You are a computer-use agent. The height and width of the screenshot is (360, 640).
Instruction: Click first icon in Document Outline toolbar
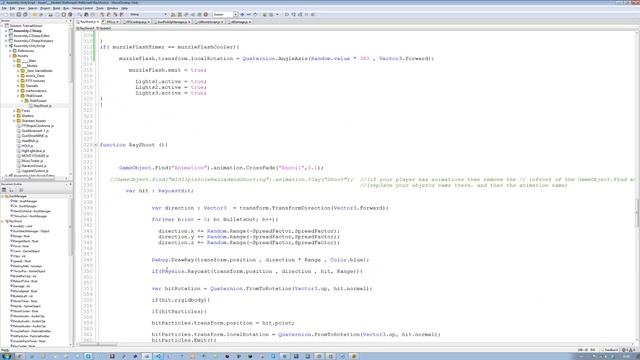point(4,190)
